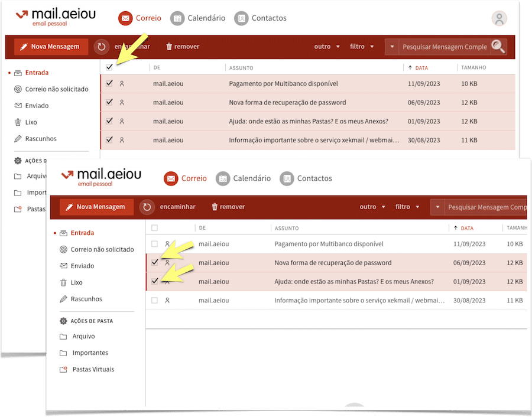Tick the unchecked Pagamento por Multibanco email checkbox

pos(154,244)
